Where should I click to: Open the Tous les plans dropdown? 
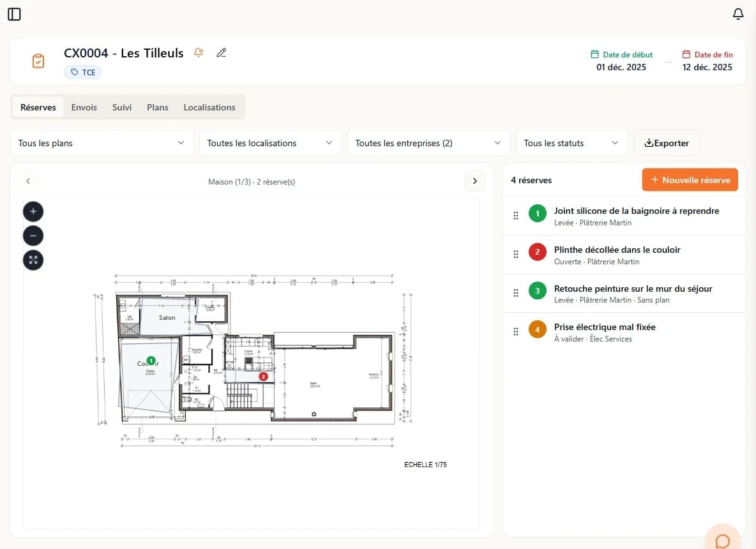pyautogui.click(x=102, y=143)
